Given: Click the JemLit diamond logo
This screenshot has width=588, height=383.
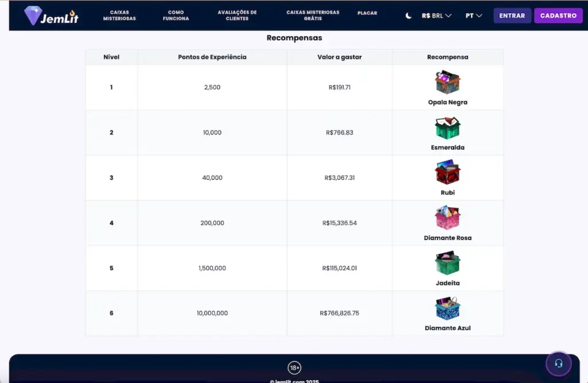Looking at the screenshot, I should (51, 16).
